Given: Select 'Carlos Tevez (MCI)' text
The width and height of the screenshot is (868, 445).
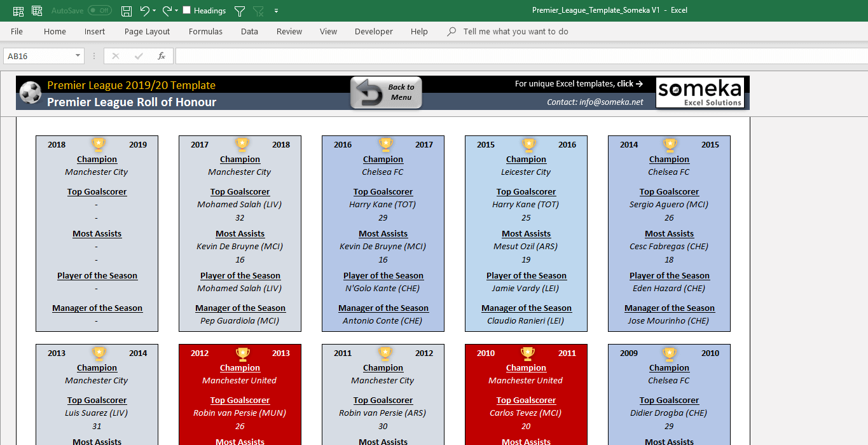Looking at the screenshot, I should (x=526, y=413).
